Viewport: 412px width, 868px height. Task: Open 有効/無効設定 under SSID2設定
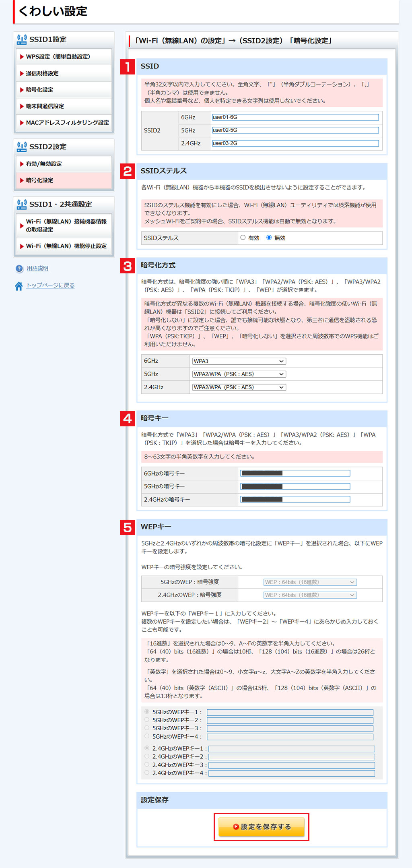[64, 164]
